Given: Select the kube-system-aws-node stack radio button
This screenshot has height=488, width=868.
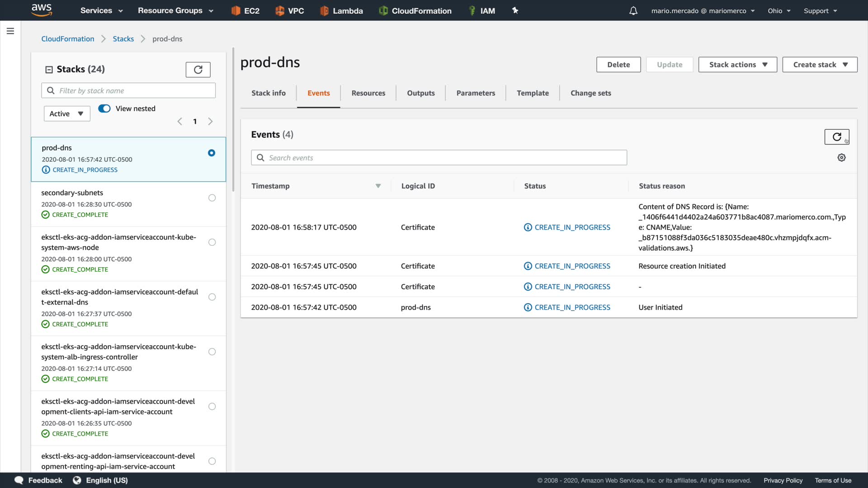Looking at the screenshot, I should click(x=212, y=243).
